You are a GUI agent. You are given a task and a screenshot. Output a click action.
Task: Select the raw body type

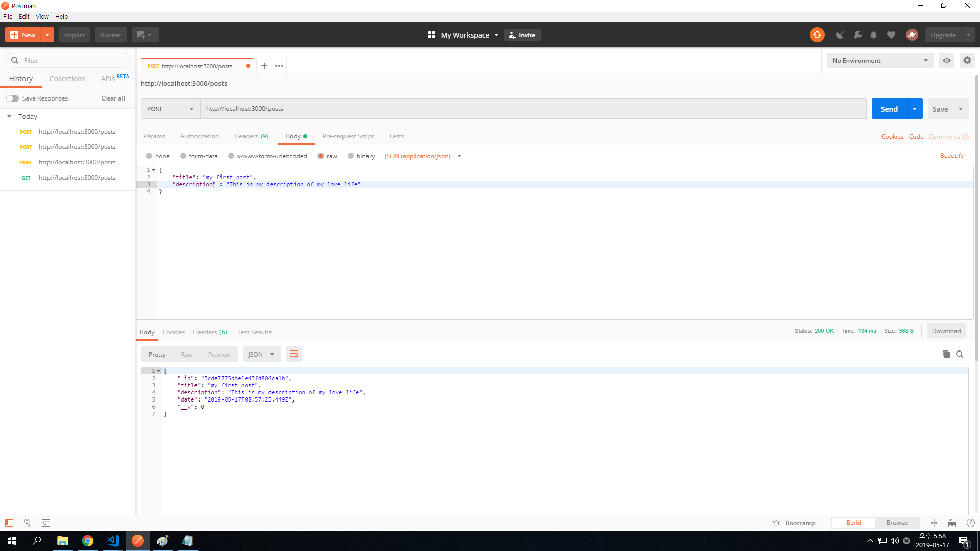321,156
